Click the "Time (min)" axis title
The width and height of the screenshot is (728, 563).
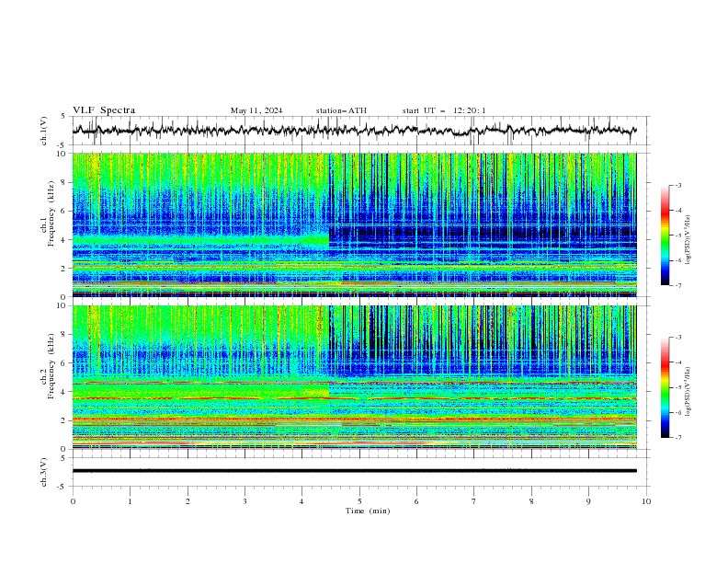tap(368, 511)
